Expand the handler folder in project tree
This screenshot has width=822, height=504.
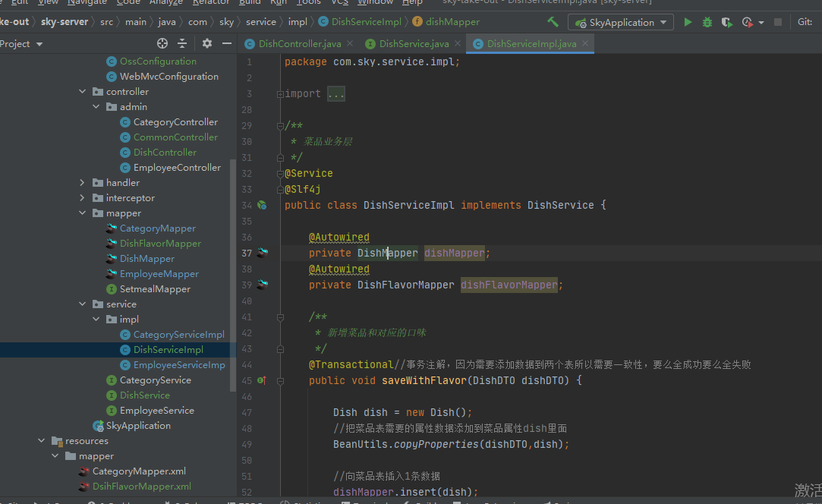point(83,183)
